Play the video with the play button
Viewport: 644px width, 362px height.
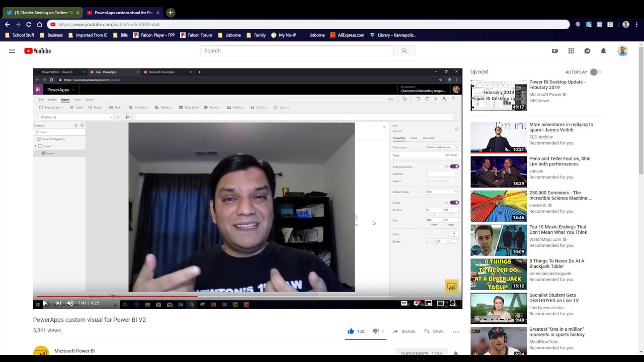pos(46,303)
